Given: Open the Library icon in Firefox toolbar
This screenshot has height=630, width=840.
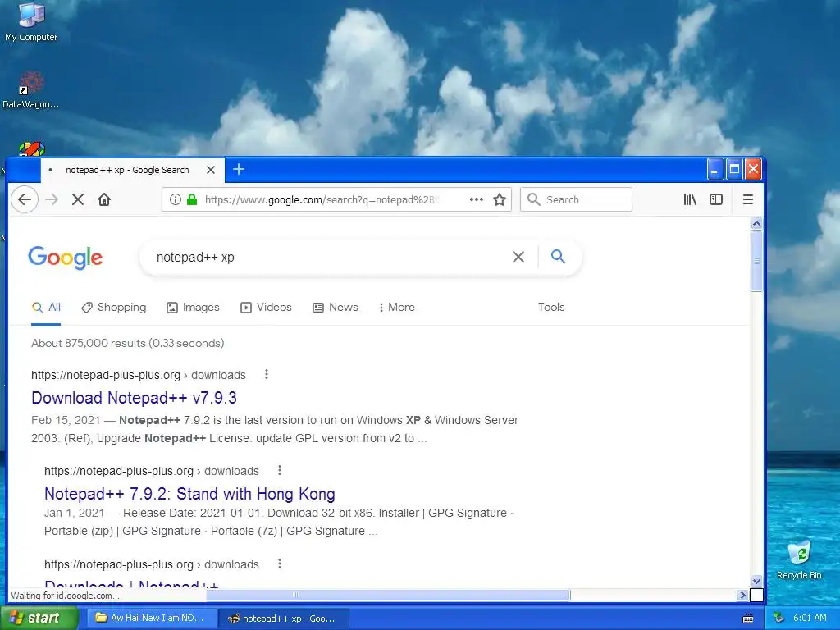Looking at the screenshot, I should point(690,200).
